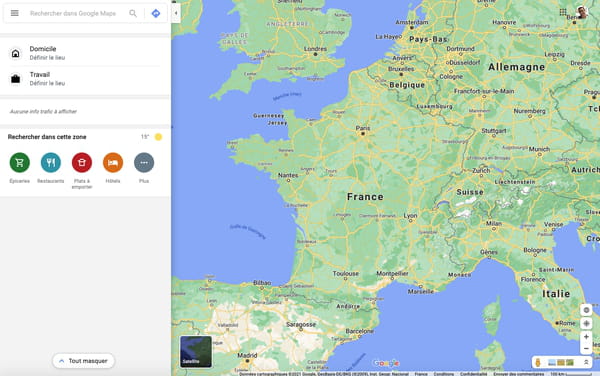Search Hôtels with orange bed icon
The image size is (600, 376).
point(113,163)
